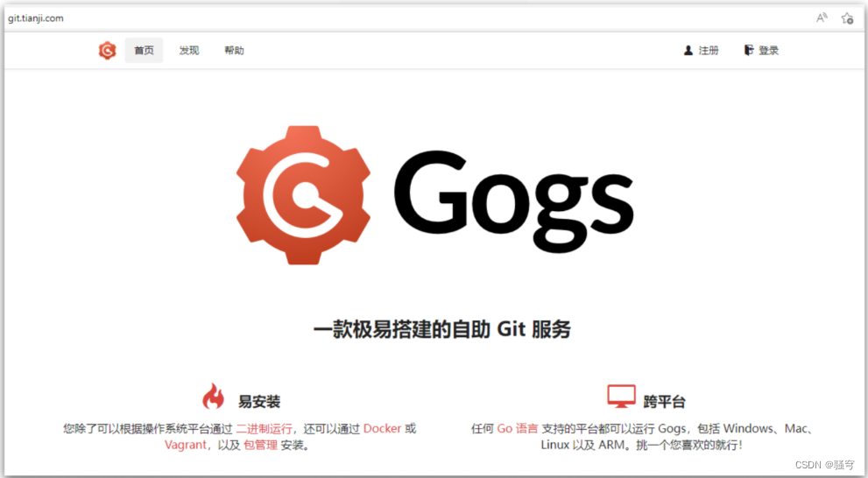Open the 二进制运行 link
The width and height of the screenshot is (868, 478).
pyautogui.click(x=264, y=429)
